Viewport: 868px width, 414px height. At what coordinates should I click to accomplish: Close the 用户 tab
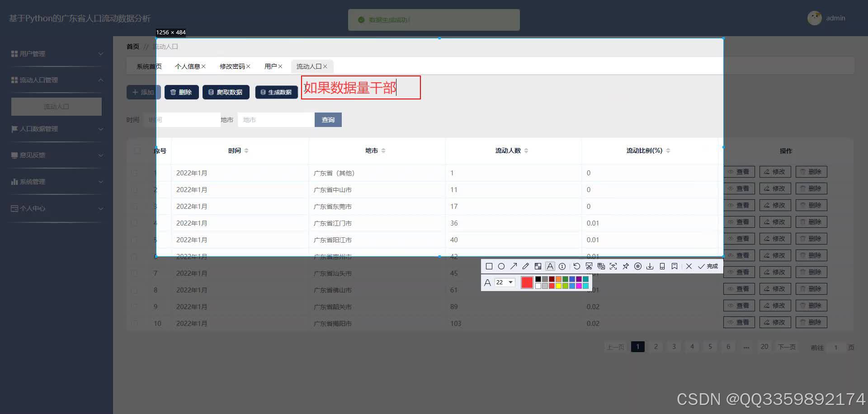coord(280,66)
